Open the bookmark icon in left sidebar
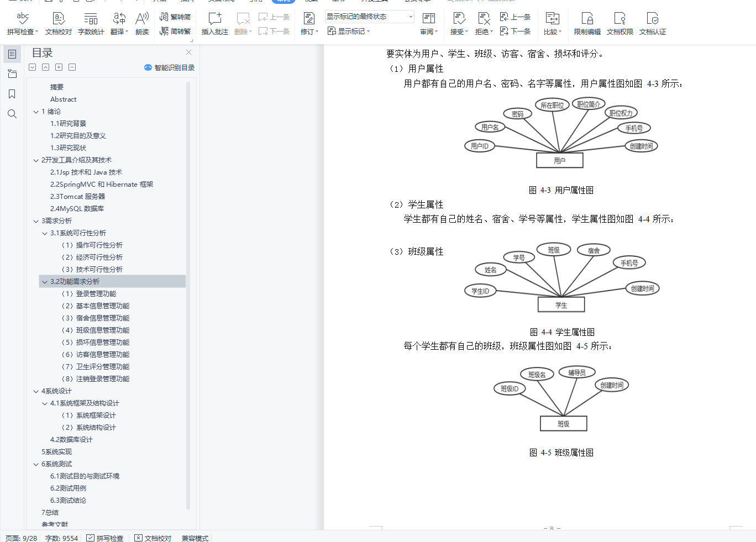The height and width of the screenshot is (542, 756). pos(12,94)
